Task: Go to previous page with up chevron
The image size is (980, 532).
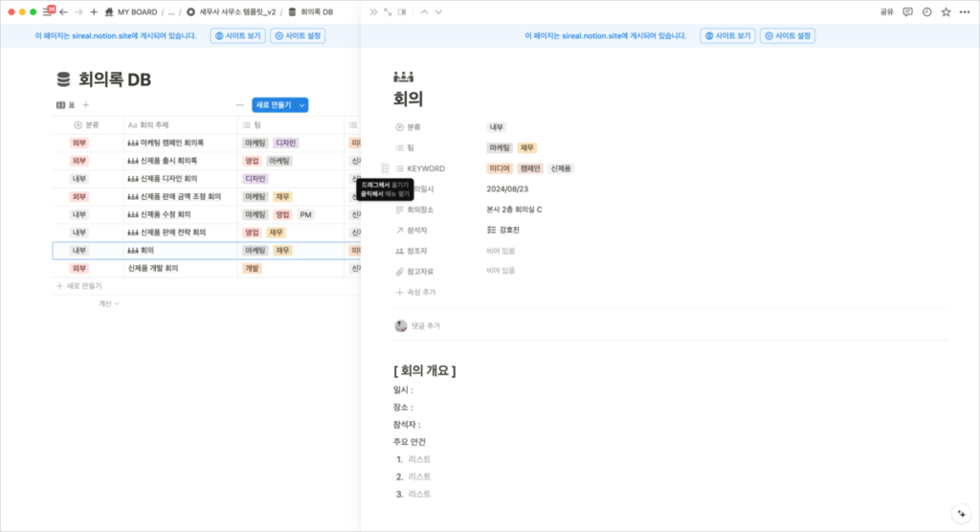Action: tap(424, 11)
